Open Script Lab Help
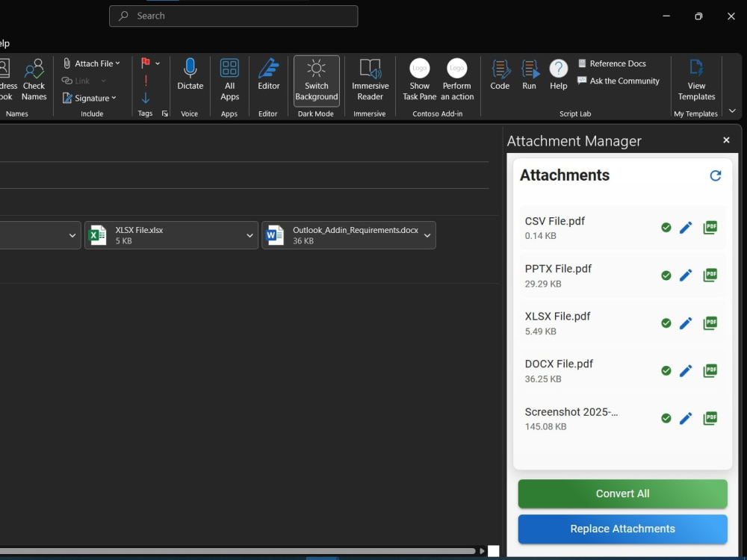747x560 pixels. [558, 74]
